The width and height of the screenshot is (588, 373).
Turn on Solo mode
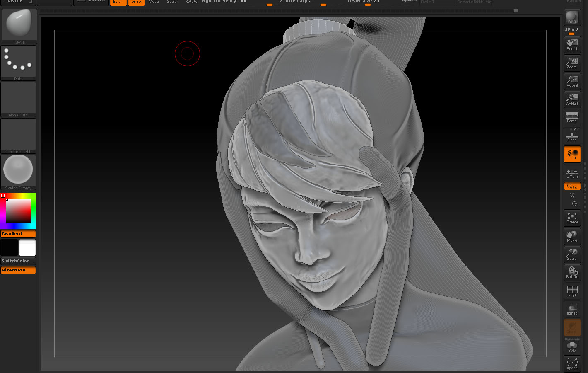click(572, 346)
